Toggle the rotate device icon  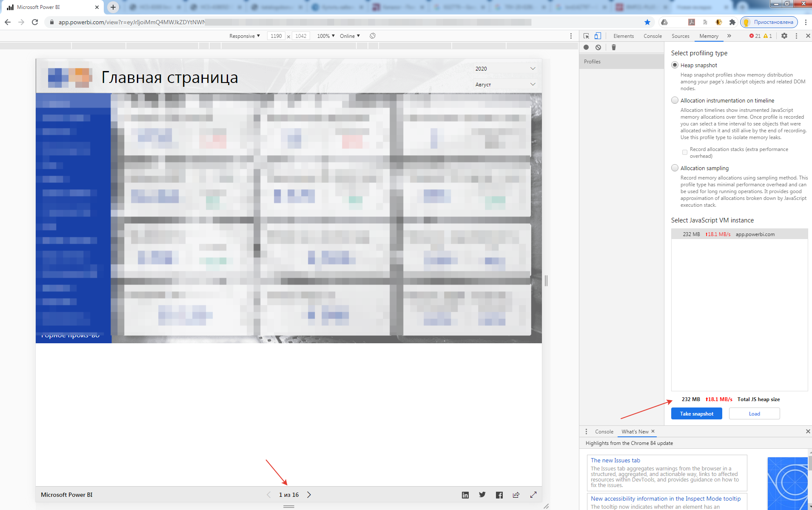coord(373,36)
